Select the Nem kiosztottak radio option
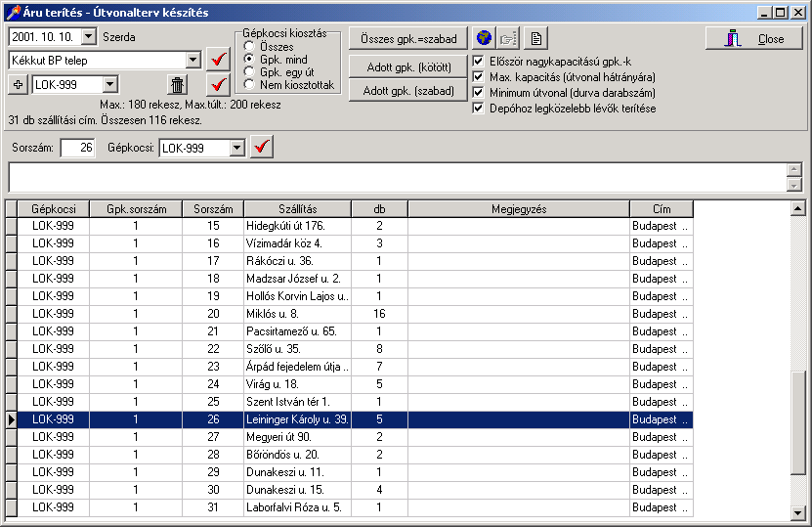The height and width of the screenshot is (527, 812). click(x=250, y=85)
